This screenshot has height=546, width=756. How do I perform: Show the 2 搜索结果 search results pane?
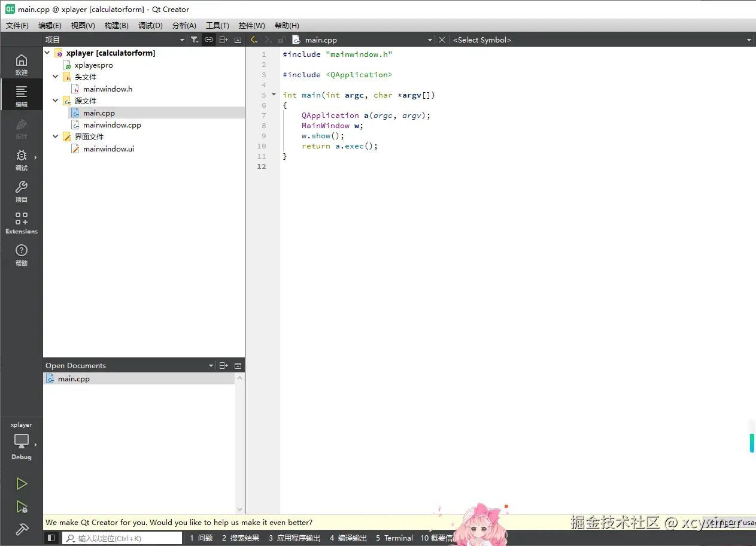(241, 538)
